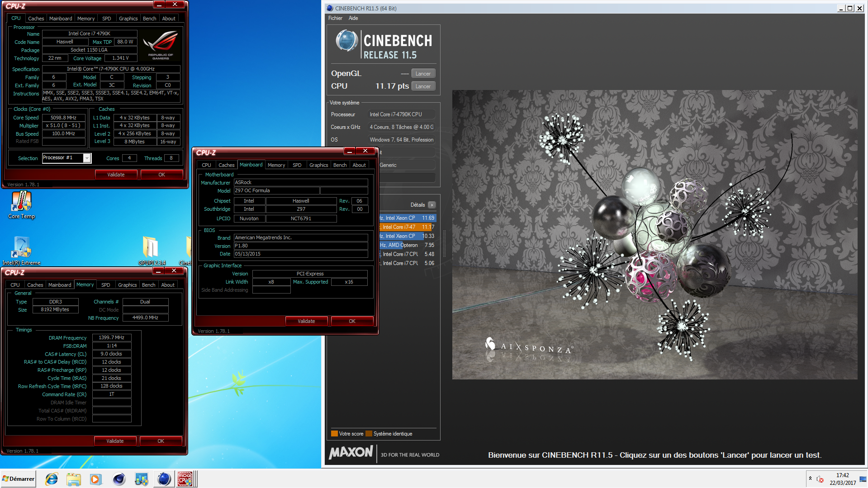868x488 pixels.
Task: Open the Bench tab in CPU-Z CPU window
Action: [150, 19]
